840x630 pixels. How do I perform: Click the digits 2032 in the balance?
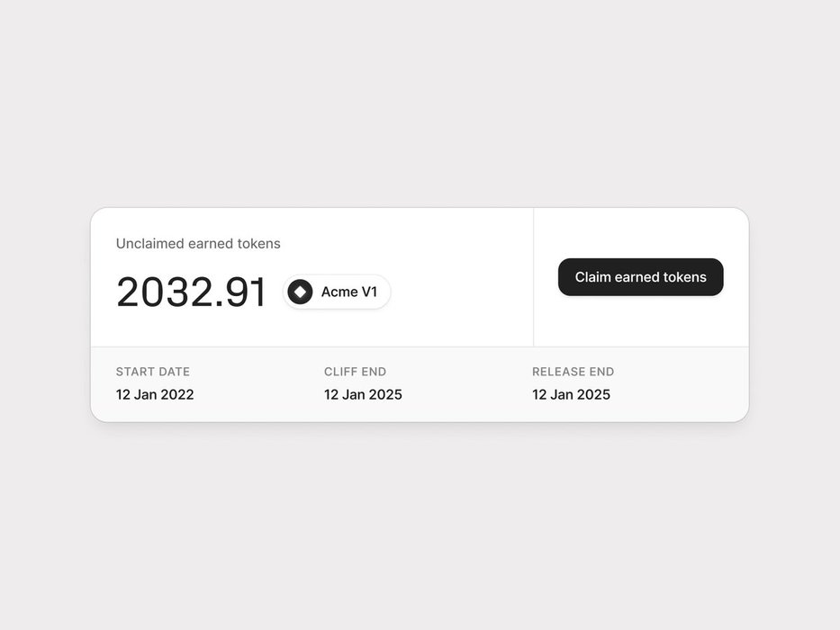click(164, 292)
